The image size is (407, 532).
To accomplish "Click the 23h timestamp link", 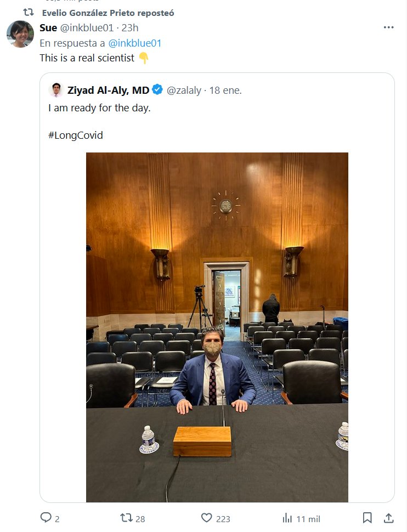I will pyautogui.click(x=131, y=27).
